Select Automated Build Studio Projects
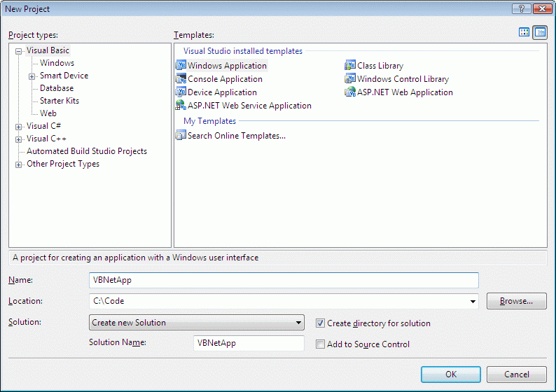Viewport: 556px width, 392px height. (87, 151)
